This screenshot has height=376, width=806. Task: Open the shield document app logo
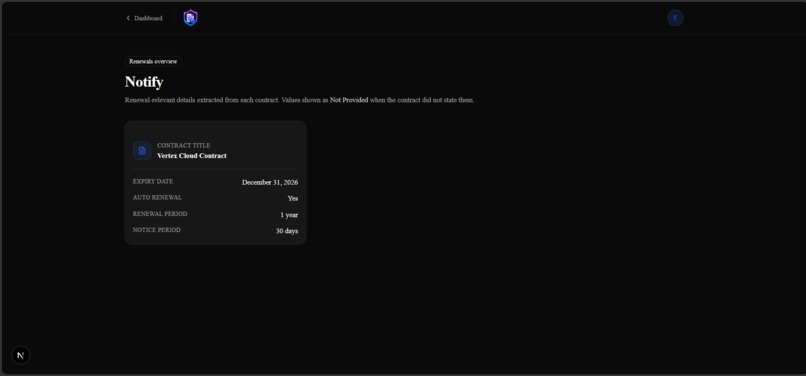[191, 18]
